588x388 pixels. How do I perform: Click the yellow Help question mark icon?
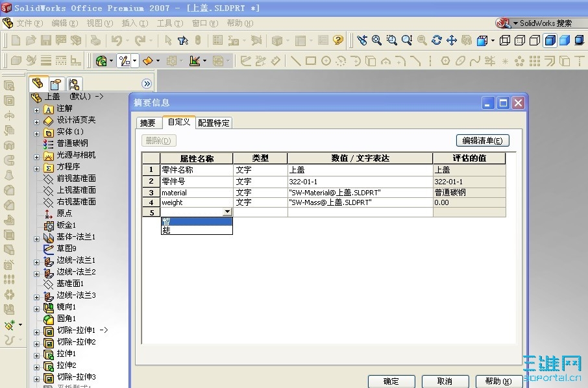[338, 40]
